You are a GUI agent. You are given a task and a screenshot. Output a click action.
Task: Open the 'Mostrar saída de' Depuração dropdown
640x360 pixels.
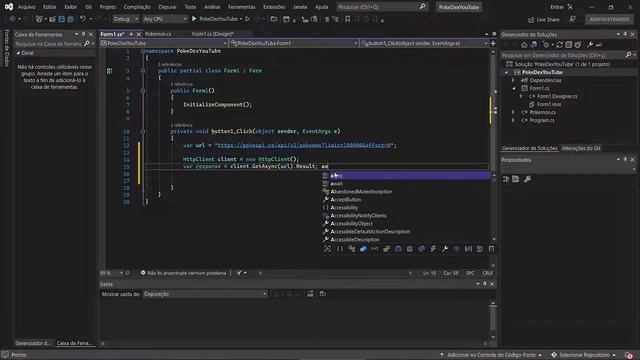click(205, 294)
